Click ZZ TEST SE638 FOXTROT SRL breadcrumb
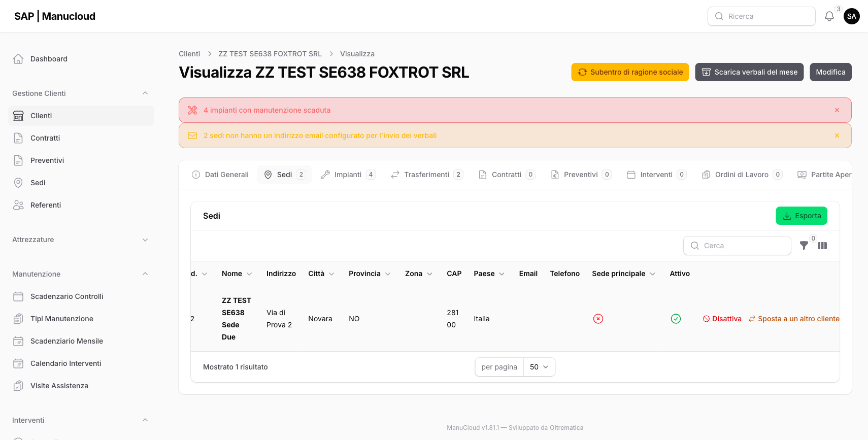This screenshot has height=440, width=868. pos(270,54)
